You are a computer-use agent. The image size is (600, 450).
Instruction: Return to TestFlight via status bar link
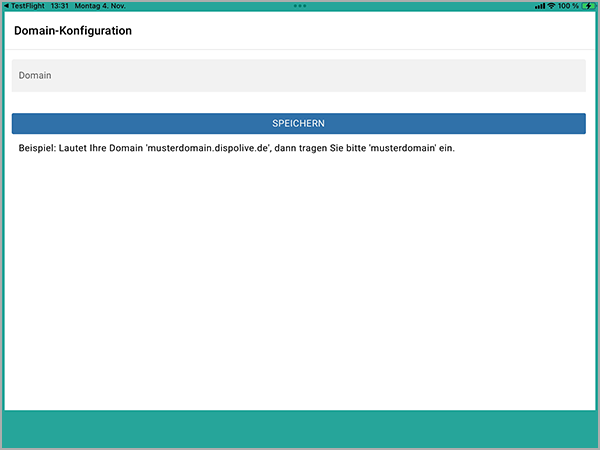point(24,6)
